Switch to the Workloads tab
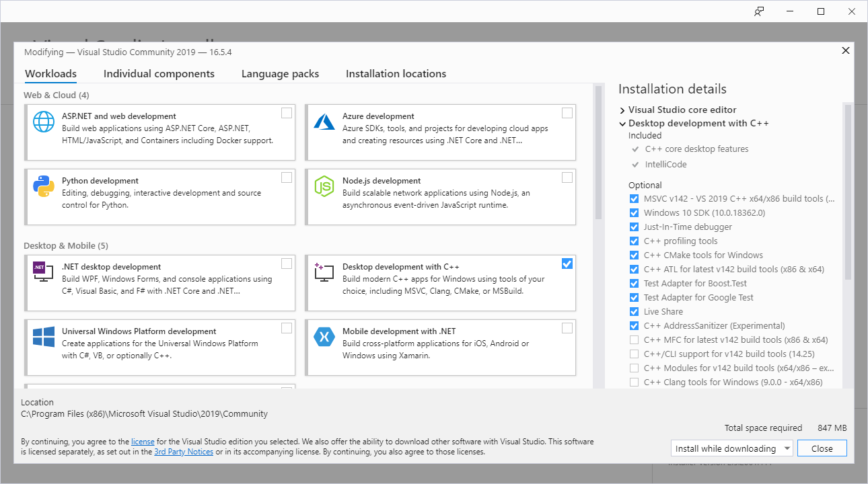 [x=50, y=74]
